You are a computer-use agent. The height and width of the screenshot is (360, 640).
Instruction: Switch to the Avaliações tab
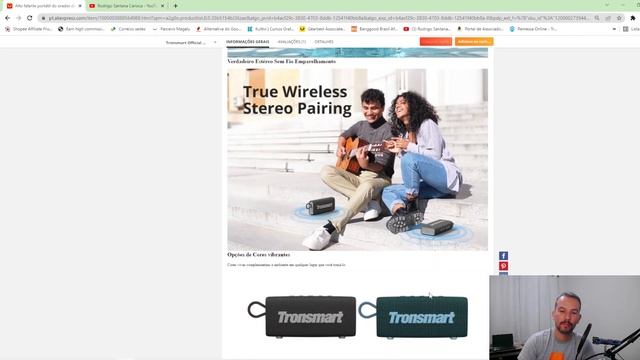point(291,42)
